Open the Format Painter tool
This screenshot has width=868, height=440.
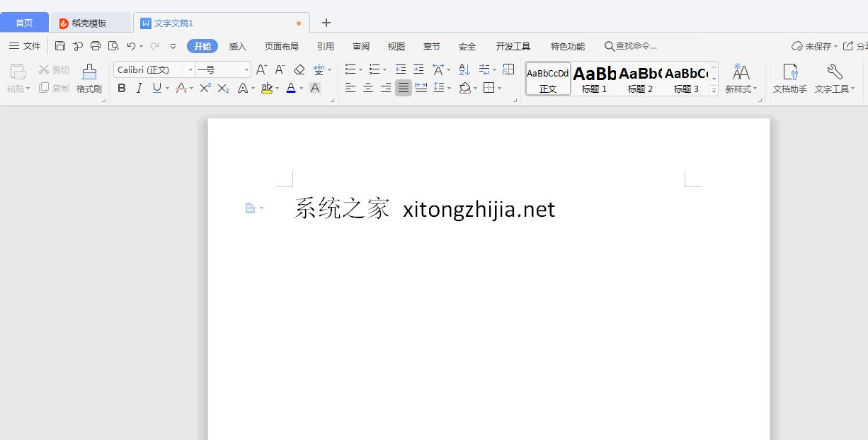88,77
